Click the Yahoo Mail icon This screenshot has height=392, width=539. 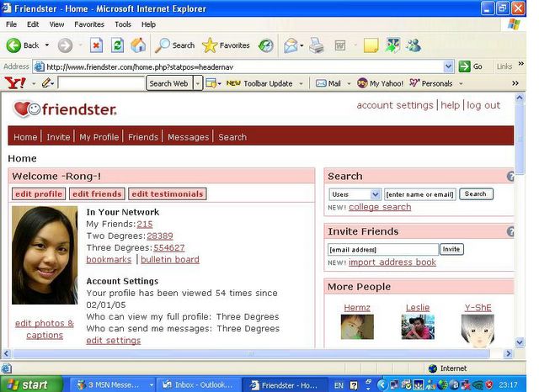[x=321, y=83]
